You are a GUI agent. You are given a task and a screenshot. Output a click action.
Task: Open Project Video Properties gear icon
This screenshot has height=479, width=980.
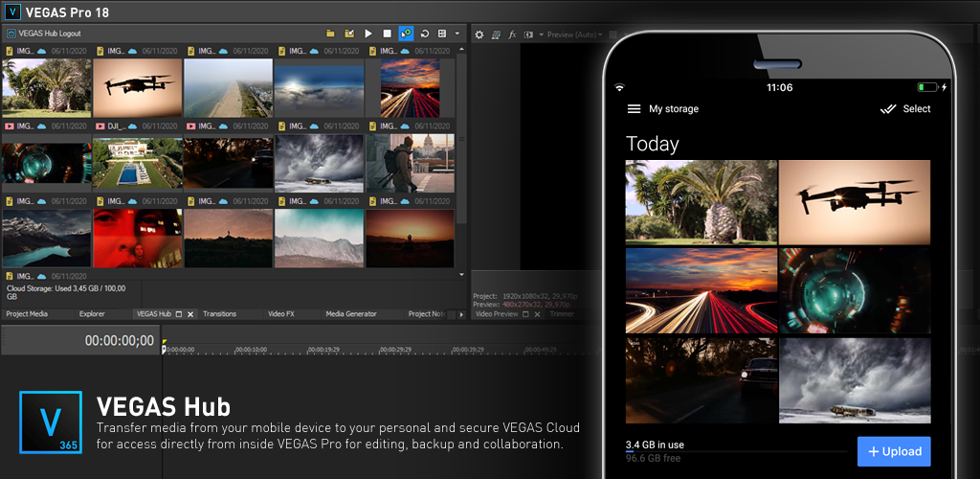(x=479, y=34)
